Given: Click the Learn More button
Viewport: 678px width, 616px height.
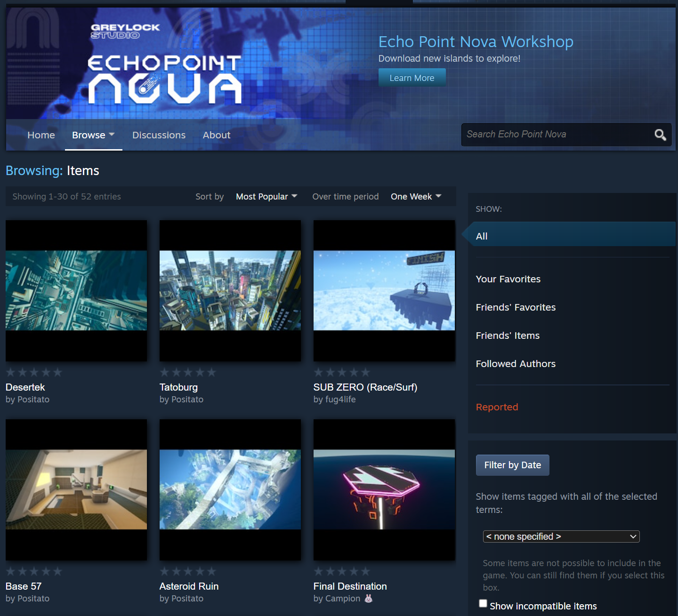Looking at the screenshot, I should pyautogui.click(x=412, y=78).
